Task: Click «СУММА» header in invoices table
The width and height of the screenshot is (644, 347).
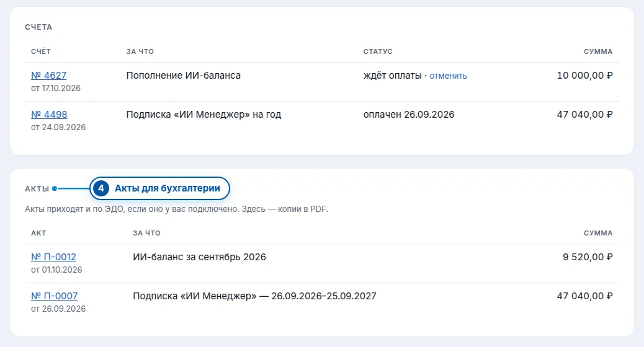Action: click(598, 51)
